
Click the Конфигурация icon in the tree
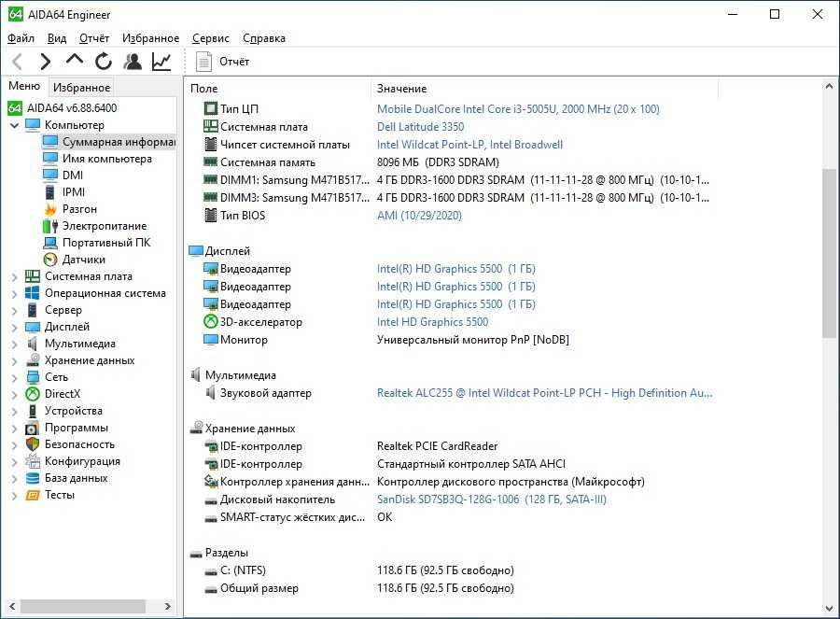coord(33,461)
